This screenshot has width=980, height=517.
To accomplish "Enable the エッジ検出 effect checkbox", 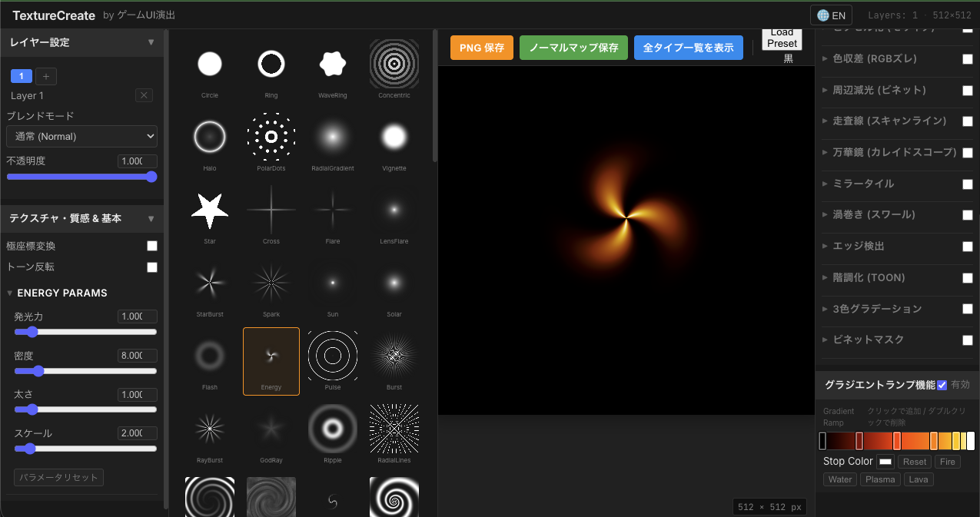I will click(x=968, y=247).
